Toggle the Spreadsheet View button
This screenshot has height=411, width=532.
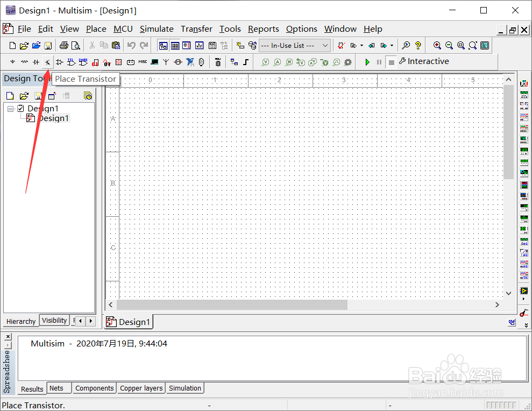pos(175,46)
